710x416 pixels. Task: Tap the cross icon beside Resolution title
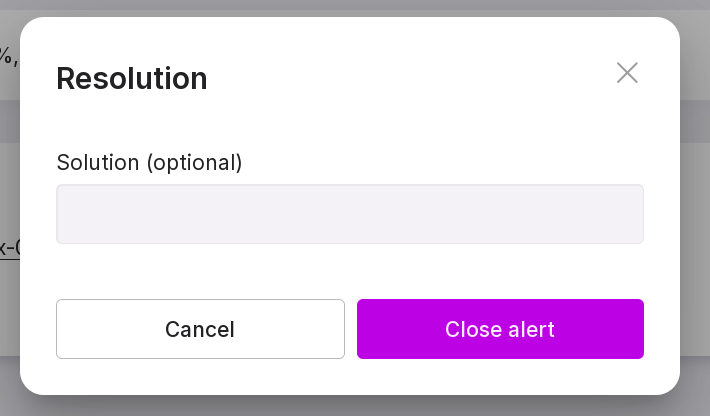coord(627,73)
